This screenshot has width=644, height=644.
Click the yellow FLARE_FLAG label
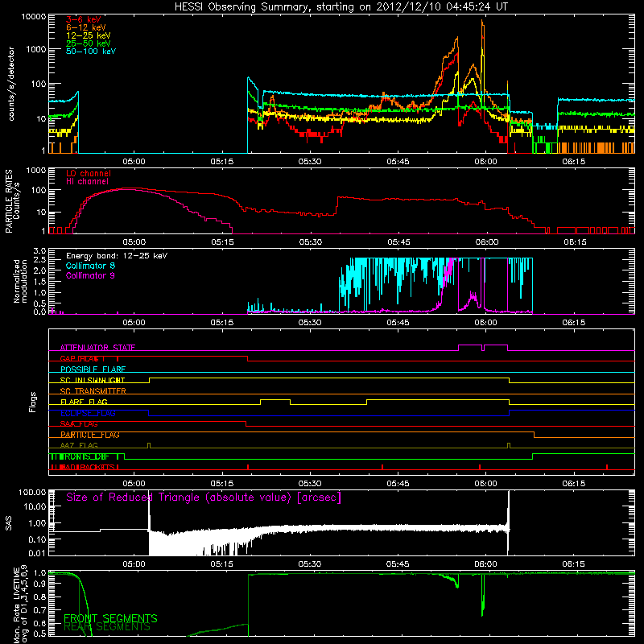coord(84,402)
